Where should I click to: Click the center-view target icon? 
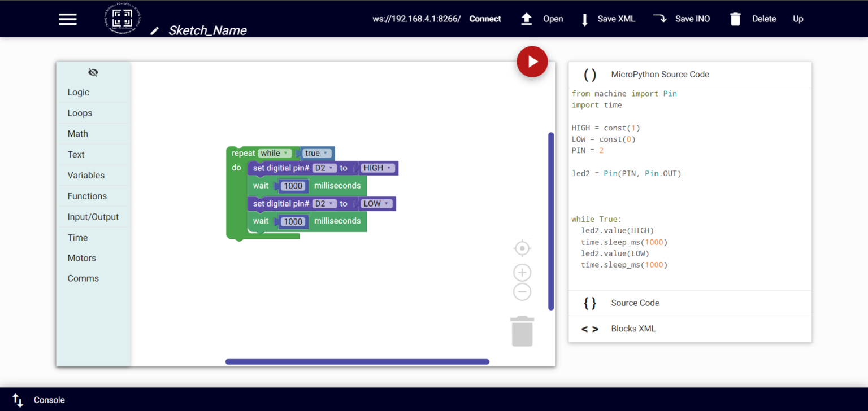522,248
